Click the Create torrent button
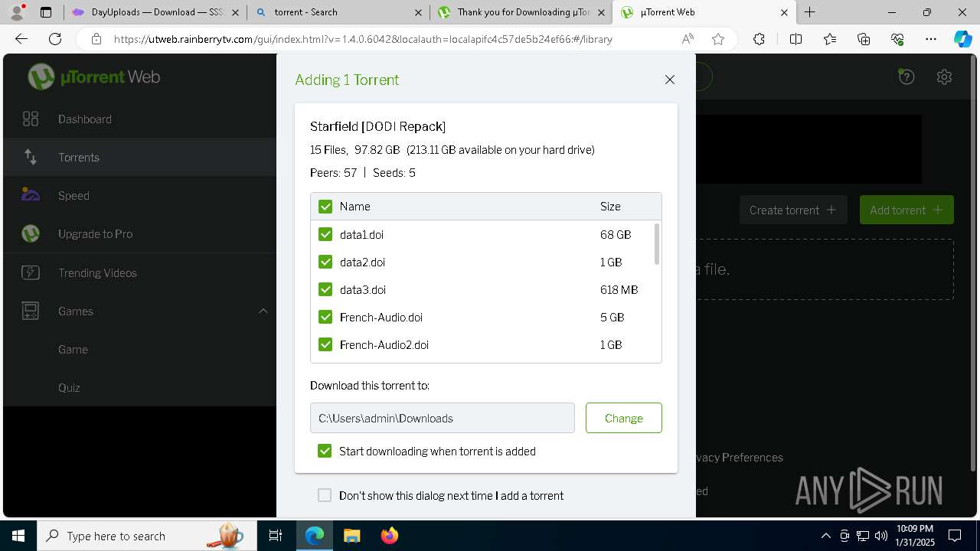The width and height of the screenshot is (980, 551). coord(793,210)
